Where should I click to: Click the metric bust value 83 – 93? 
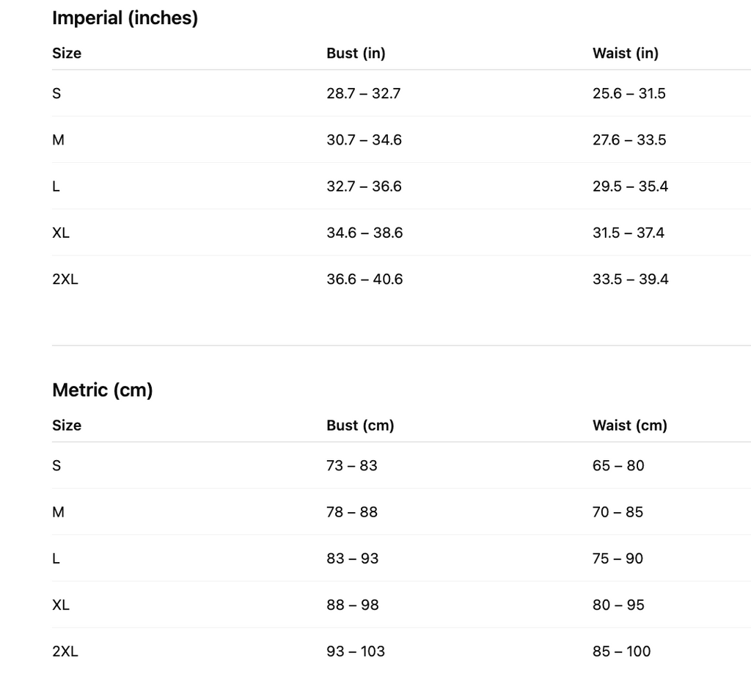[352, 559]
